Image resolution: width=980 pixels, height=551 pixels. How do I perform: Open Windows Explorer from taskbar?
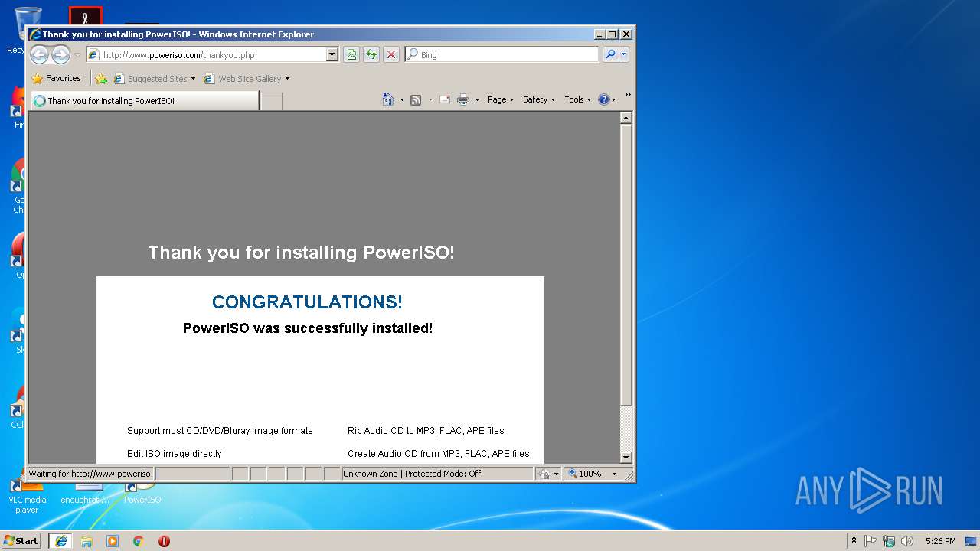coord(87,541)
